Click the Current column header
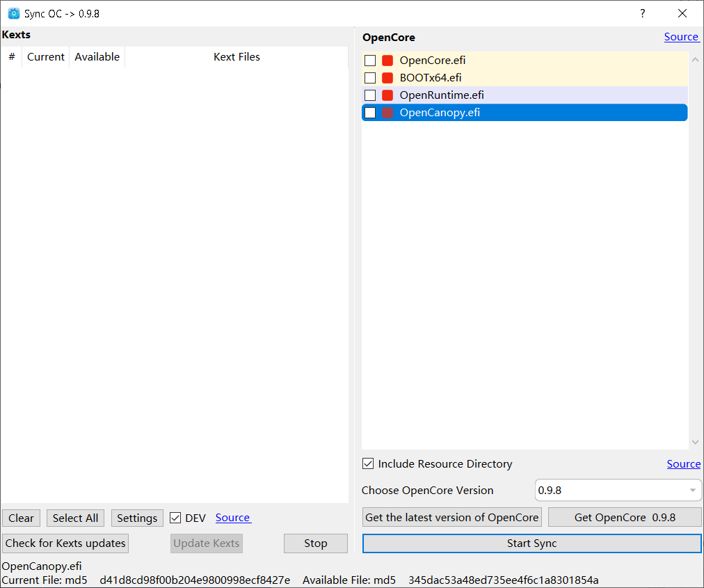The width and height of the screenshot is (704, 588). (46, 57)
